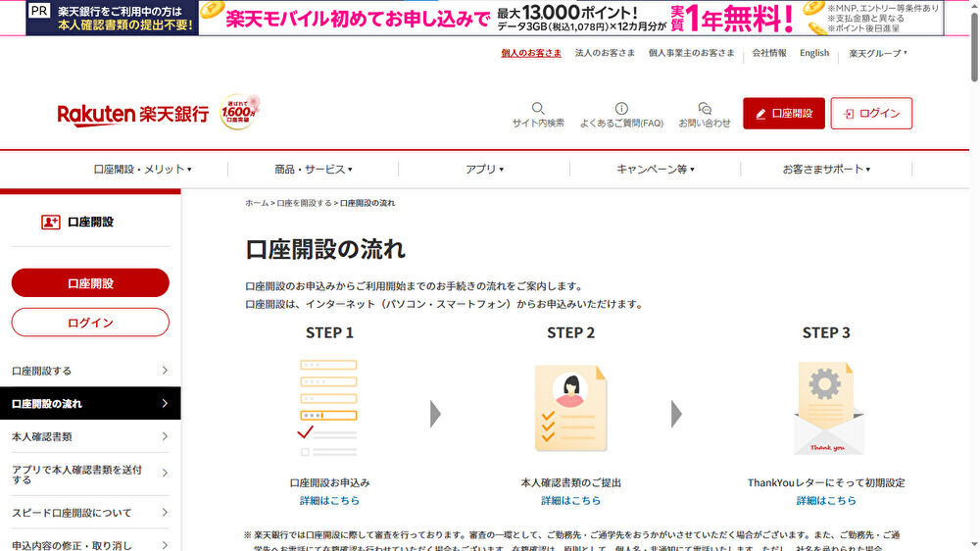Screen dimensions: 980x551
Task: Open the キャンペーン等 menu
Action: 656,170
